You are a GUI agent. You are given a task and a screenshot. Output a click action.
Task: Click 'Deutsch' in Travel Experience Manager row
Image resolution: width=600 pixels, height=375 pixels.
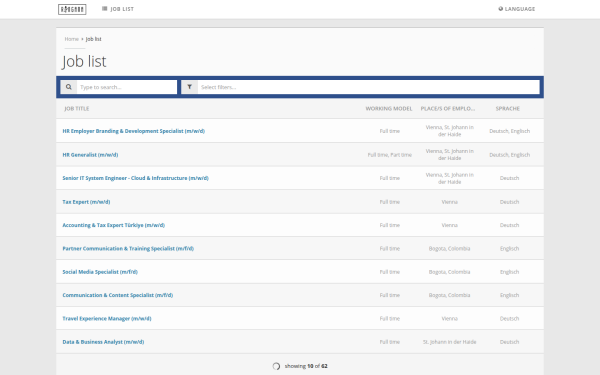(509, 319)
